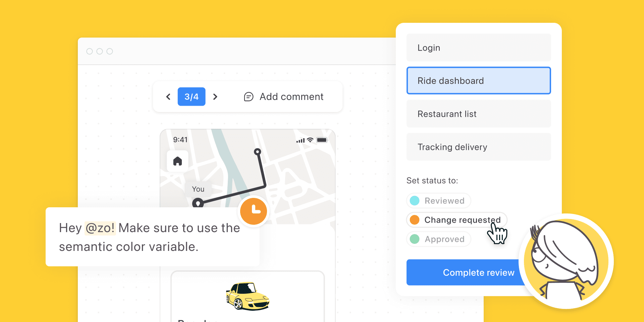Choose the Approved status option
Viewport: 644px width, 322px height.
coord(439,239)
